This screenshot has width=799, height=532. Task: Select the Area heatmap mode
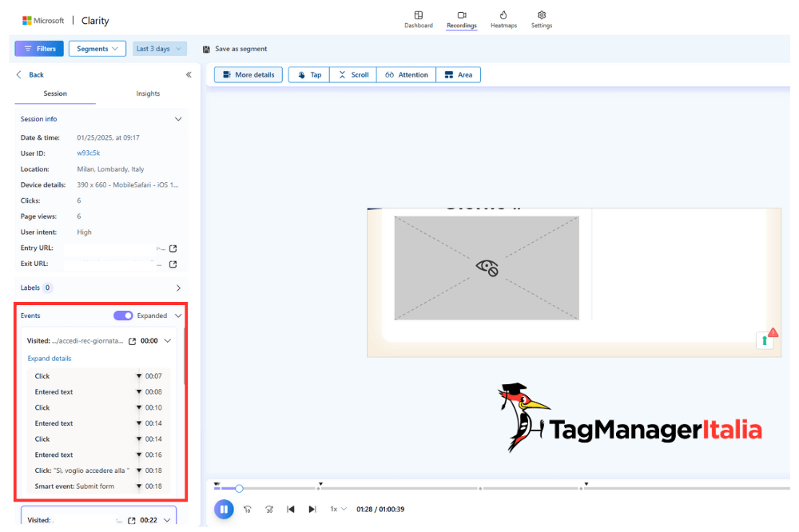click(458, 75)
